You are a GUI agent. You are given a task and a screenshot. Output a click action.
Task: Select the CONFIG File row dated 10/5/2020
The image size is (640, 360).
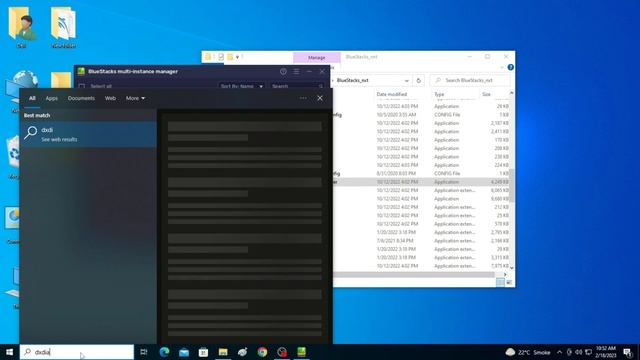[x=420, y=115]
